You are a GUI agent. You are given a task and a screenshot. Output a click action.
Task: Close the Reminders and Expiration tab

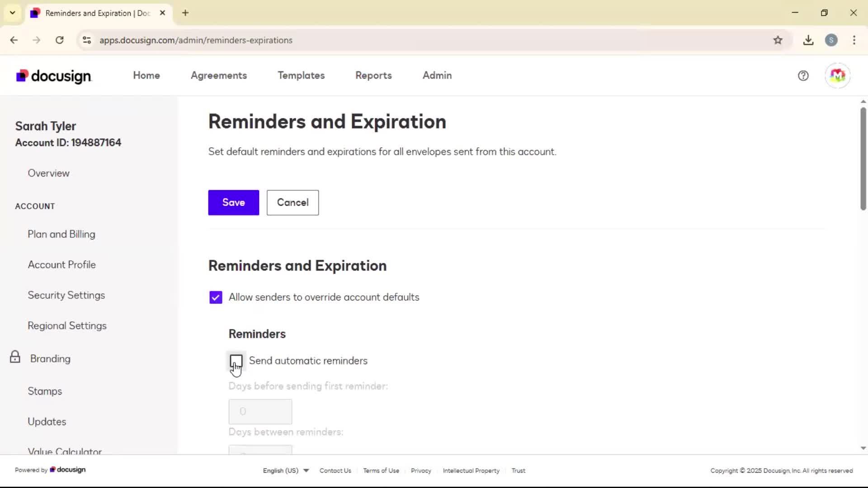click(163, 13)
